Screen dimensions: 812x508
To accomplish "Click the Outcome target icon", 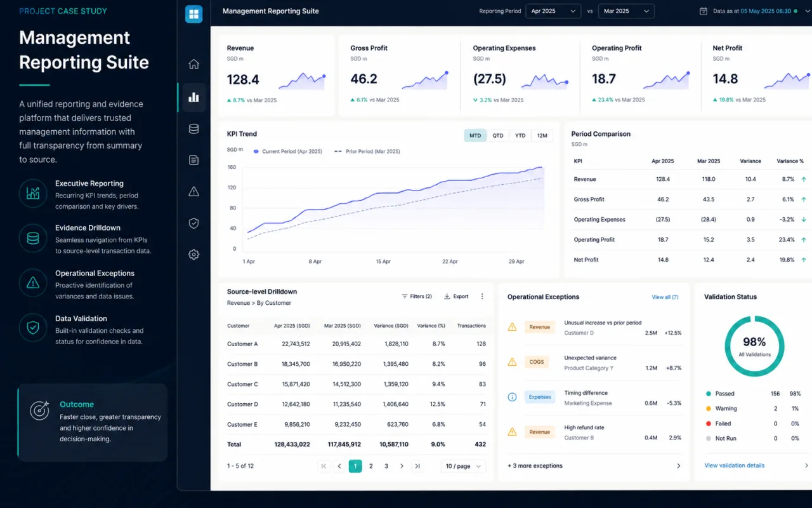I will tap(39, 411).
